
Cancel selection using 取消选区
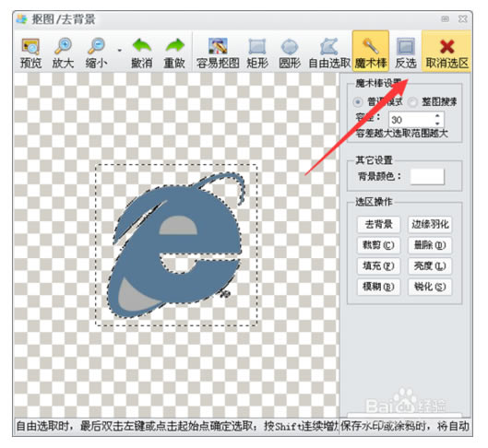[x=446, y=52]
